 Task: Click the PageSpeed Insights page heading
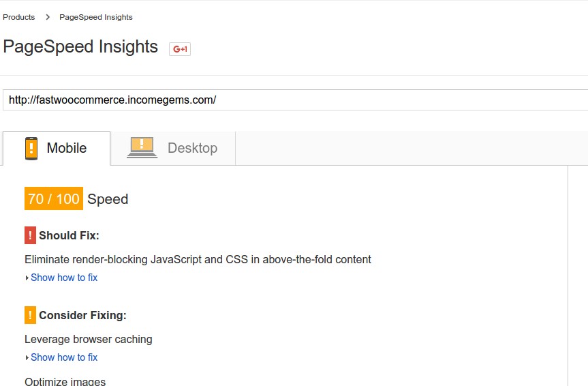80,47
